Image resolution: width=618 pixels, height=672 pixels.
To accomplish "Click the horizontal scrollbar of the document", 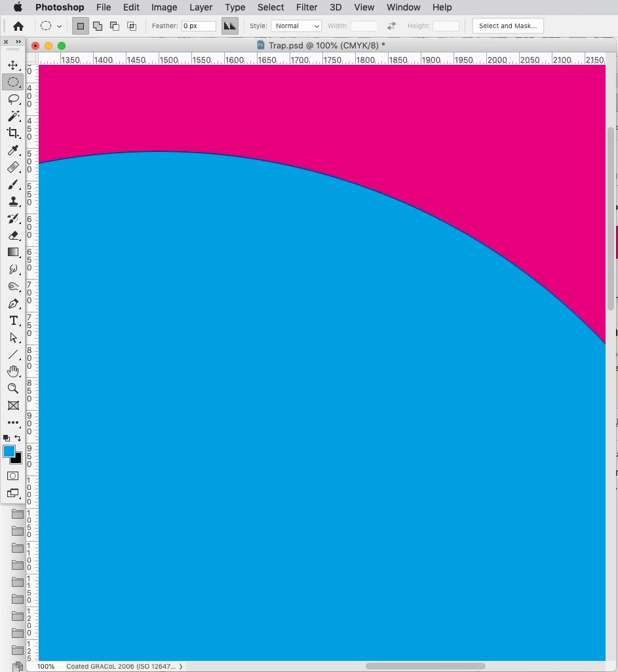I will pos(425,666).
